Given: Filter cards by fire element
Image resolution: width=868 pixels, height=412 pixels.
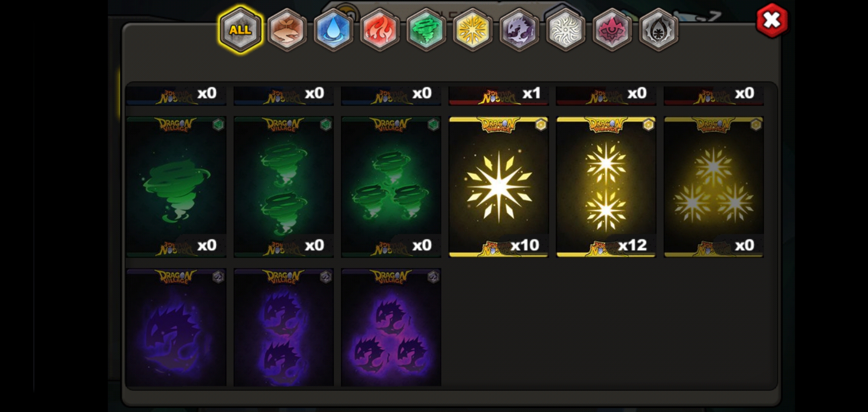Looking at the screenshot, I should pos(380,30).
